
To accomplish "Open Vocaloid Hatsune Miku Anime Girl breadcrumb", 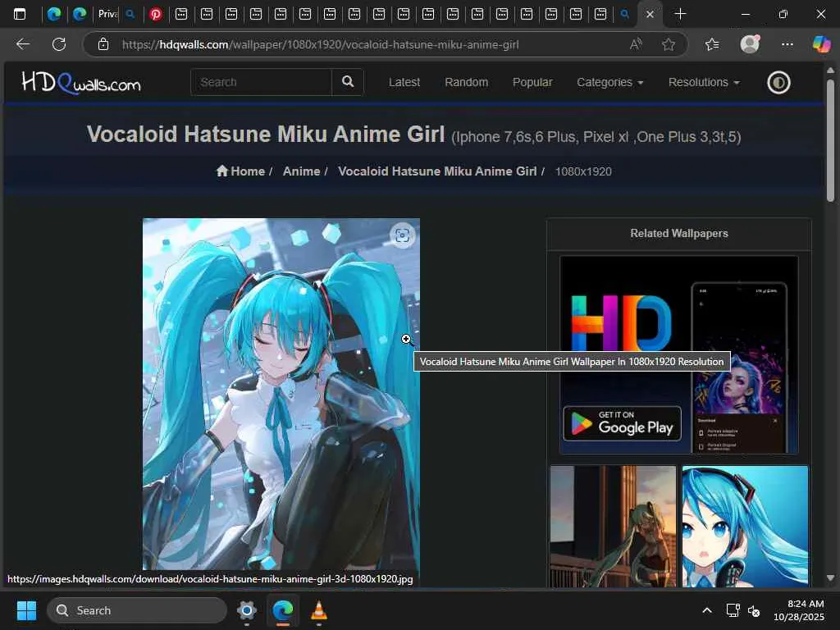I will (x=437, y=171).
